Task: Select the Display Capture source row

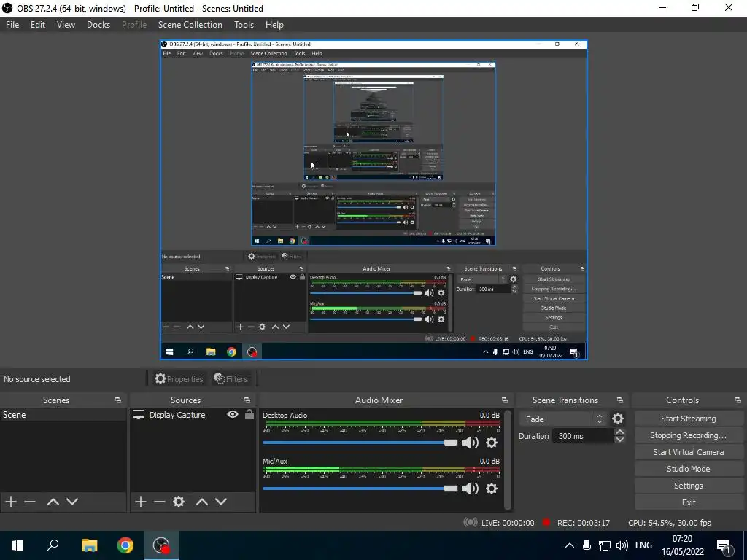Action: (x=193, y=415)
